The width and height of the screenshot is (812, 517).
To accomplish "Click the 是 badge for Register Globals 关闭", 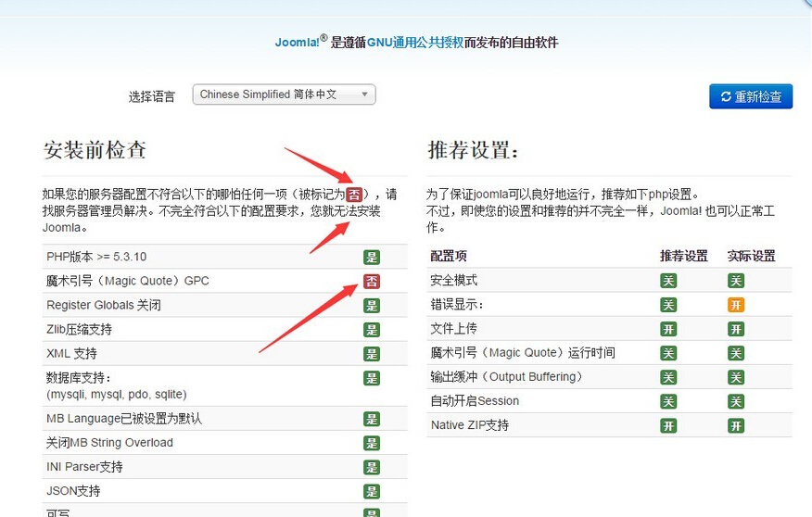I will 372,306.
